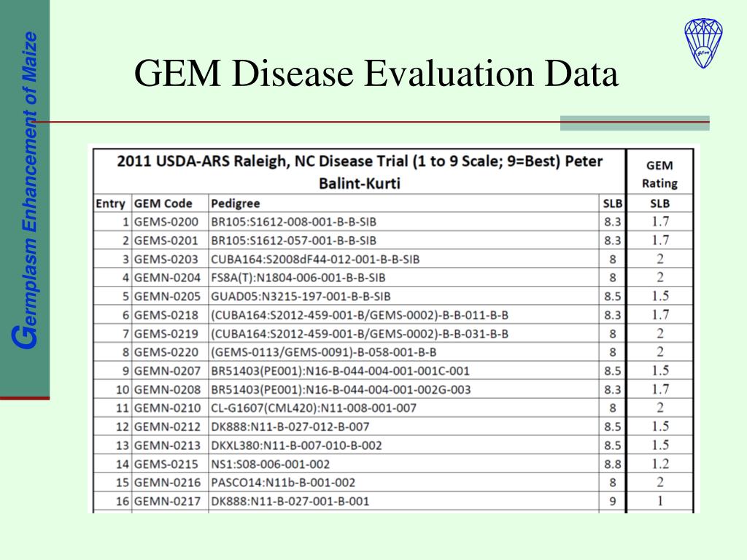Click the pedigree ending in 001C-001
Screen dimensions: 747x560
pyautogui.click(x=340, y=370)
